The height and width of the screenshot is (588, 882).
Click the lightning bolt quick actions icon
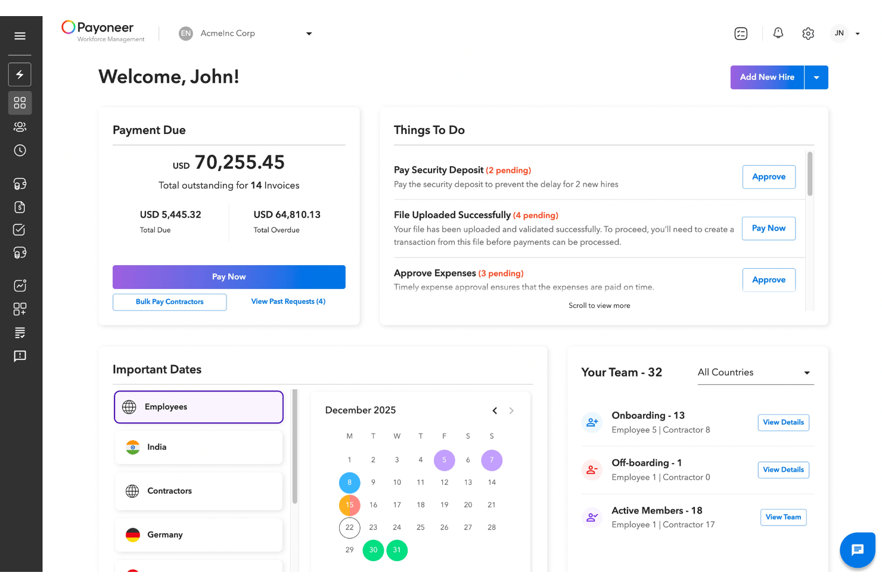(20, 74)
